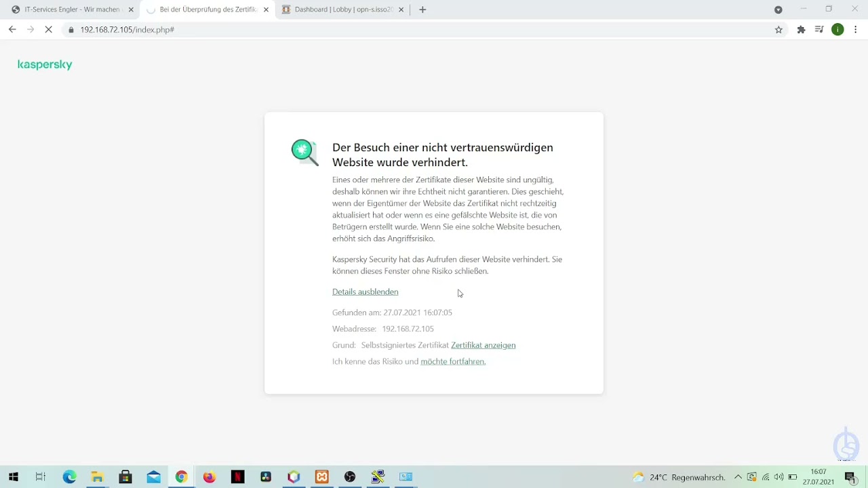Open XAMPP from the taskbar
868x488 pixels.
pyautogui.click(x=322, y=477)
